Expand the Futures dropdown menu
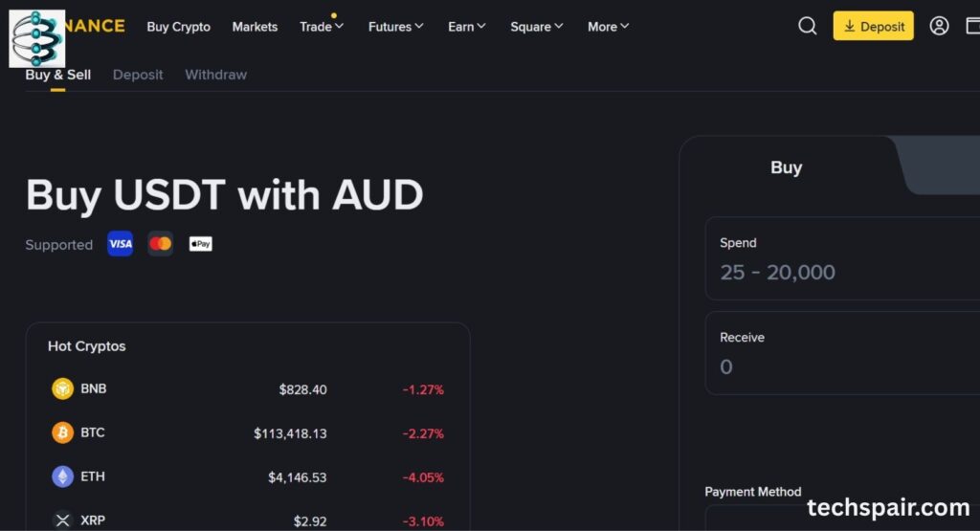The width and height of the screenshot is (980, 531). (395, 27)
